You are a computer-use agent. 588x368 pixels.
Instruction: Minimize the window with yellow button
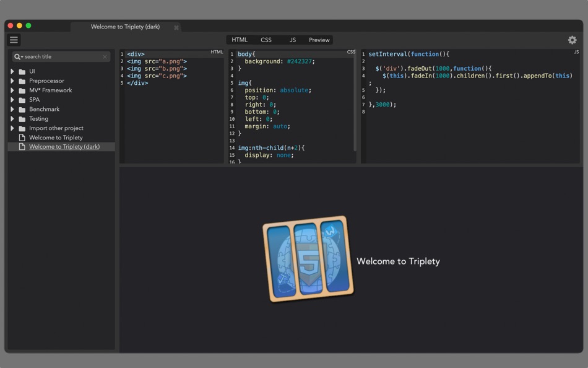pyautogui.click(x=20, y=25)
